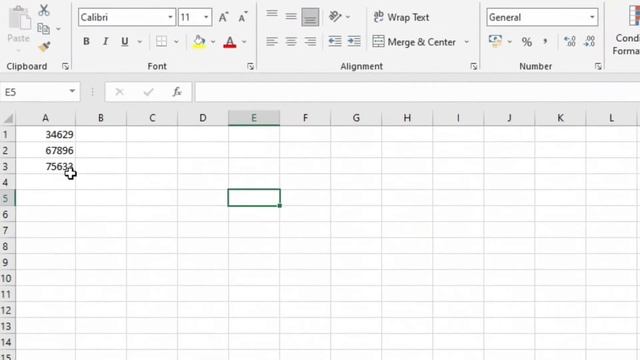Expand the Fill Color palette arrow
640x360 pixels.
point(213,42)
